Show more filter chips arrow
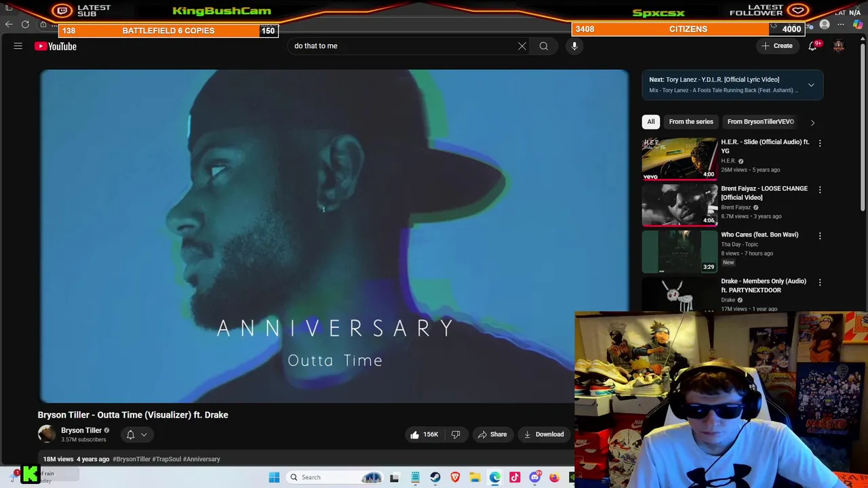868x488 pixels. [812, 122]
